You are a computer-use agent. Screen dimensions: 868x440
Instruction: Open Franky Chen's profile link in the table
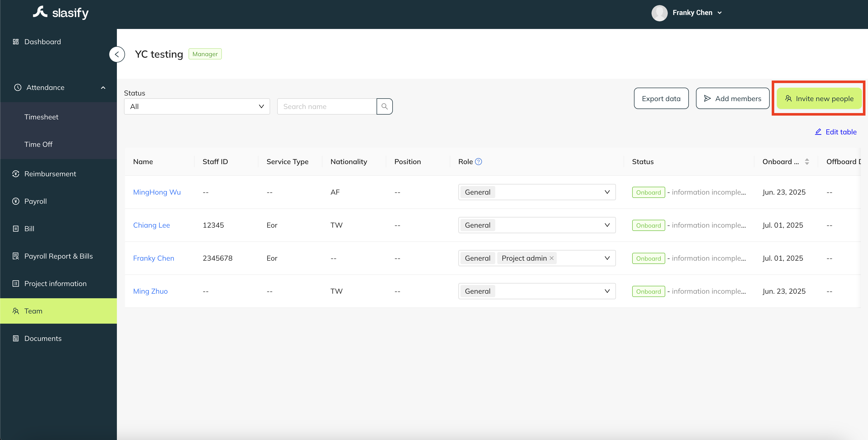pyautogui.click(x=154, y=258)
